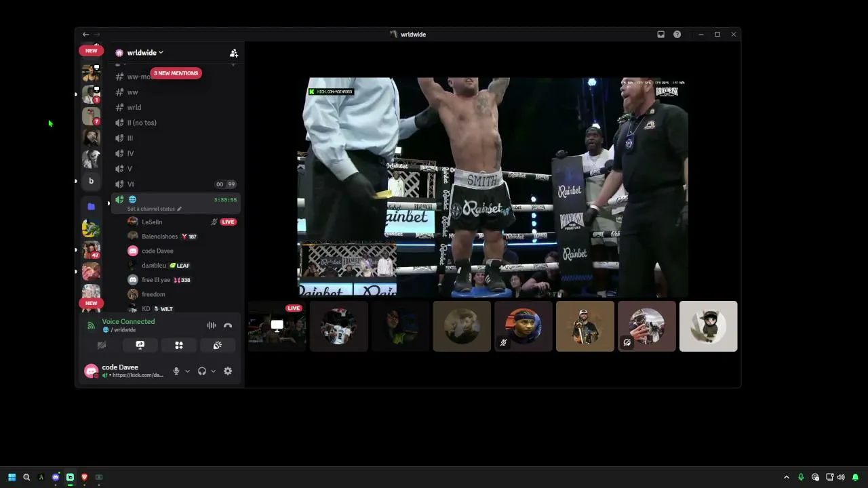Deafen with headphones icon
868x488 pixels.
point(201,371)
